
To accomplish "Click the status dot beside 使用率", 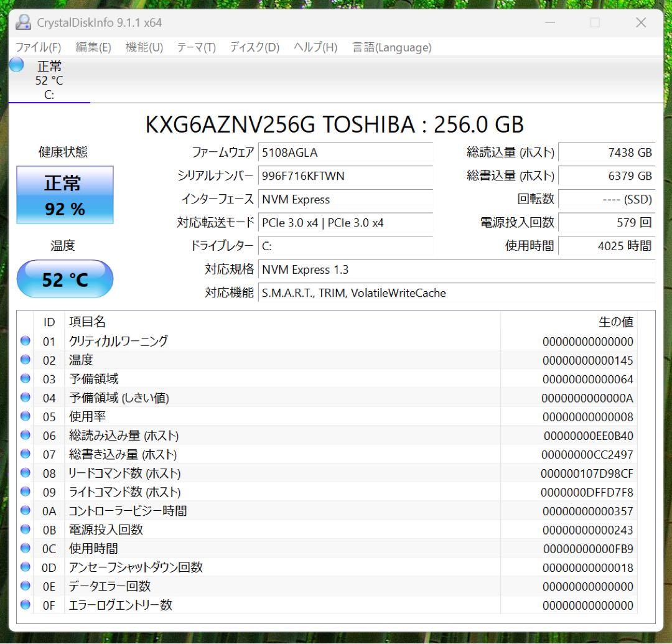I will coord(25,416).
